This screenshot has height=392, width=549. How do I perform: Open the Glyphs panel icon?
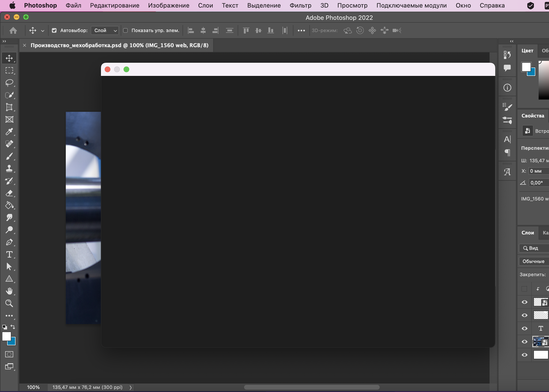point(507,172)
